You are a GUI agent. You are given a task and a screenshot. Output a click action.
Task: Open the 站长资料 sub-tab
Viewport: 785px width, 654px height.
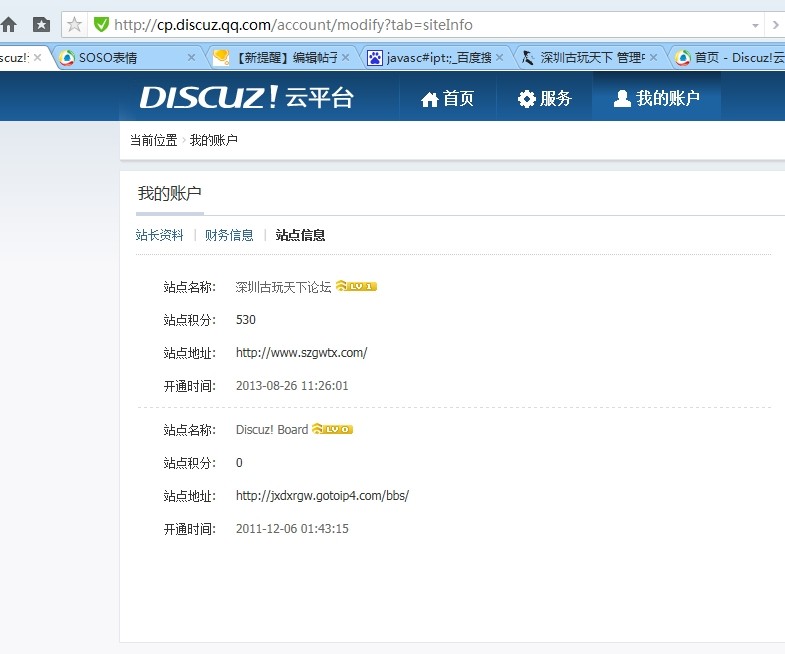tap(160, 235)
